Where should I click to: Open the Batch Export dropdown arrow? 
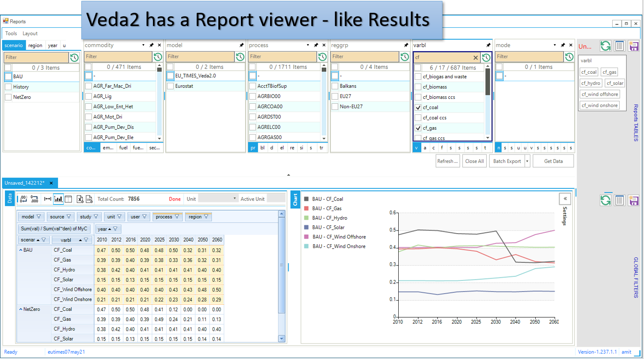click(527, 161)
